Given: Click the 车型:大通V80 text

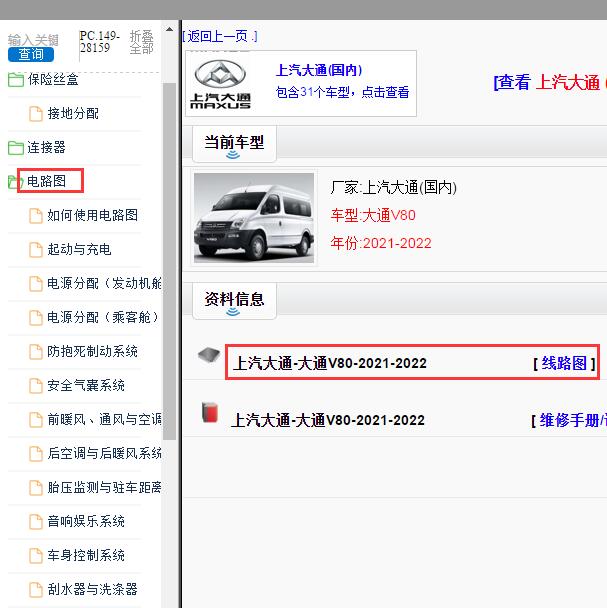Looking at the screenshot, I should pyautogui.click(x=373, y=215).
